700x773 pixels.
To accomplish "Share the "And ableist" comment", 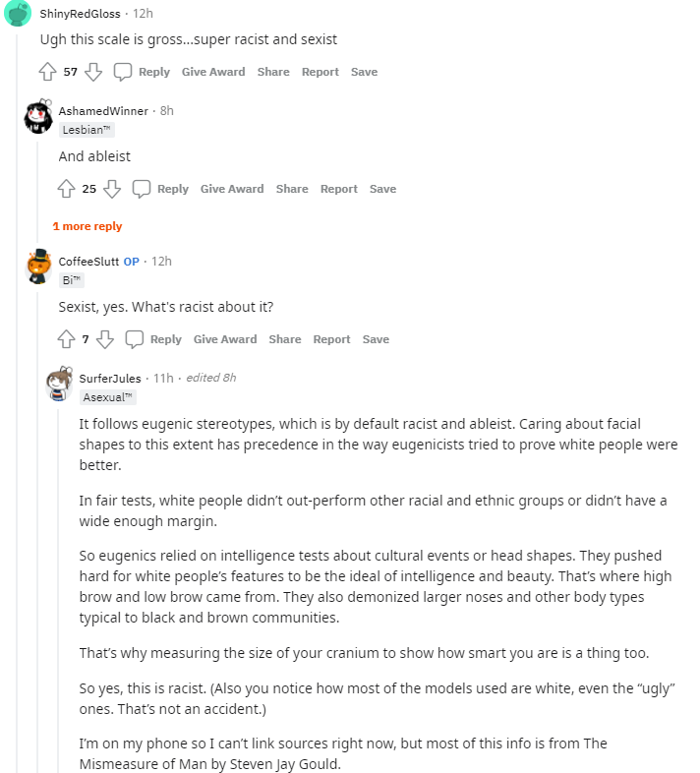I will point(292,189).
